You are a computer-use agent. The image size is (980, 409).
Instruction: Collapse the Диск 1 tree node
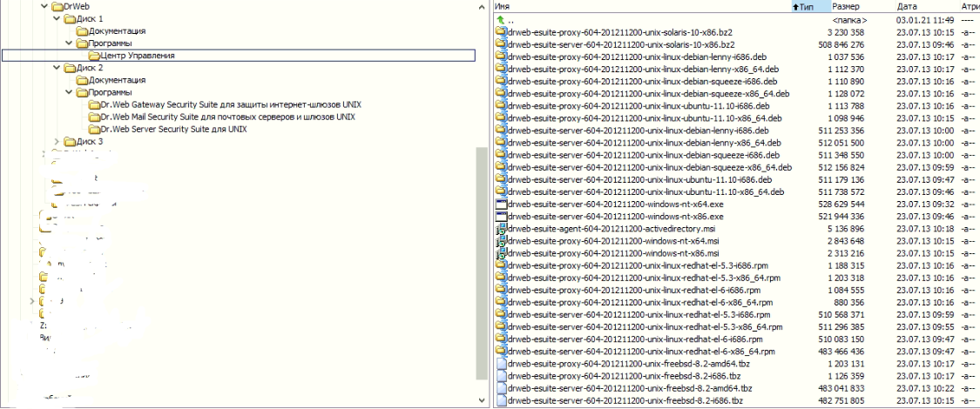tap(58, 18)
